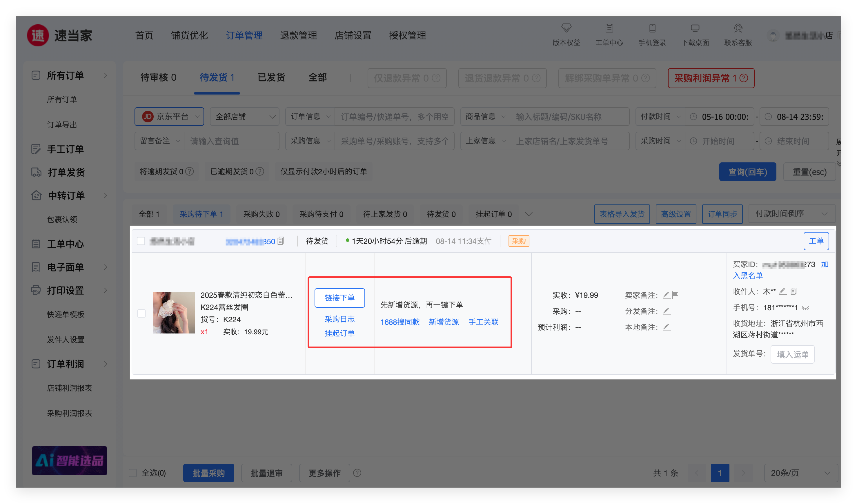857x504 pixels.
Task: Copy order number with copy icon
Action: click(281, 241)
